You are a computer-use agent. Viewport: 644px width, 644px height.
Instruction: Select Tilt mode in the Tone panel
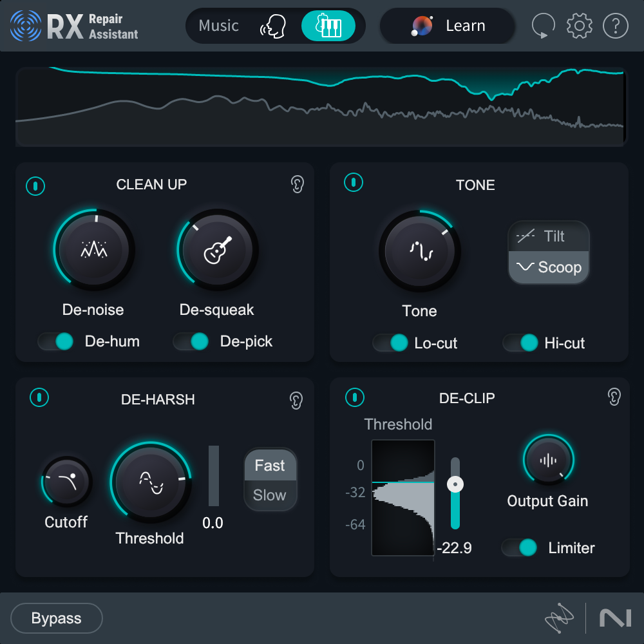548,237
